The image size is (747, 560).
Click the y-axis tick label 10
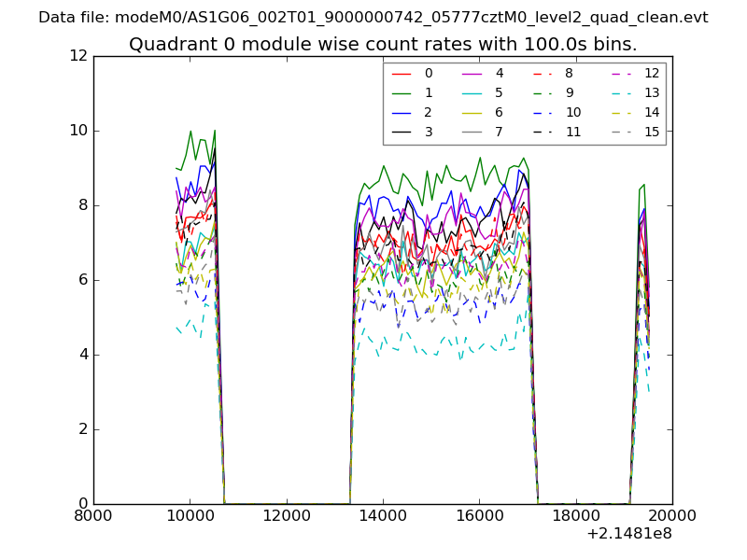click(78, 131)
